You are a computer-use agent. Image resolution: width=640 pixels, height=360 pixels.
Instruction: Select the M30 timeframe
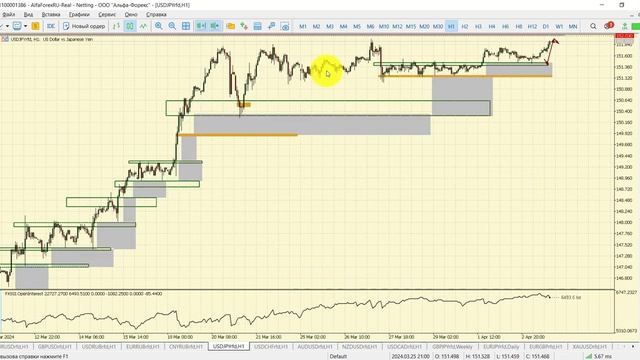click(438, 26)
